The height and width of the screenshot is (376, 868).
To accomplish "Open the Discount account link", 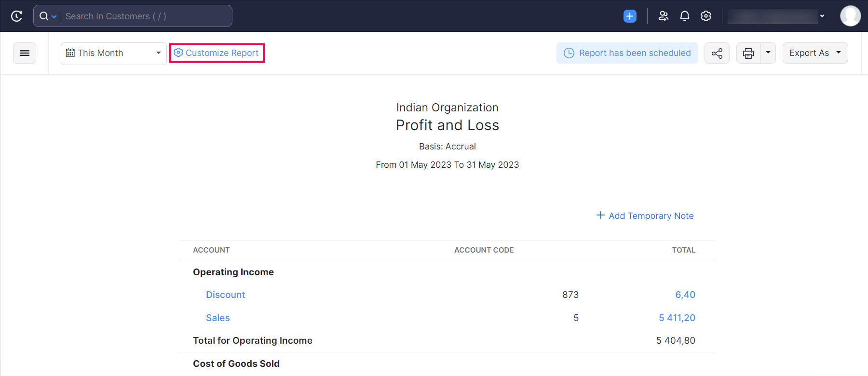I will [225, 295].
